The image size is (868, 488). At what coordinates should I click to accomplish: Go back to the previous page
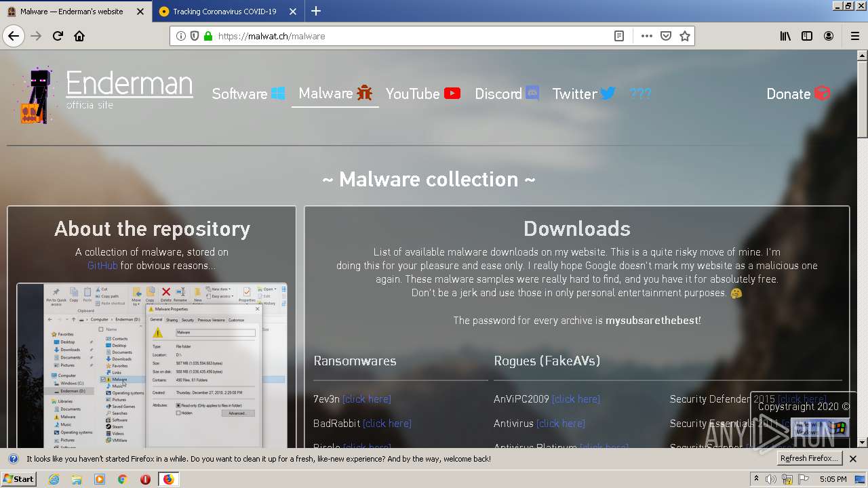(x=14, y=36)
